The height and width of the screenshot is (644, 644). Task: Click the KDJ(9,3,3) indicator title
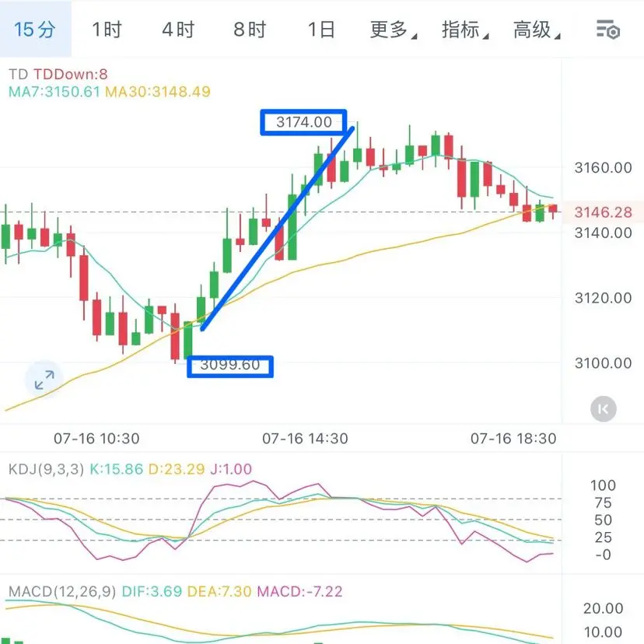(46, 469)
